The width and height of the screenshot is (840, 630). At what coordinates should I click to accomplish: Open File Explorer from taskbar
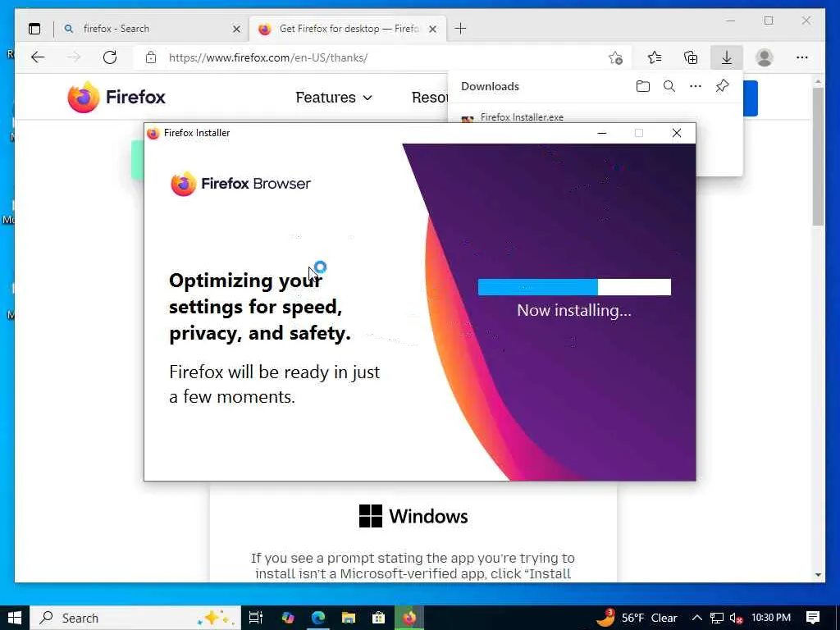(x=349, y=618)
